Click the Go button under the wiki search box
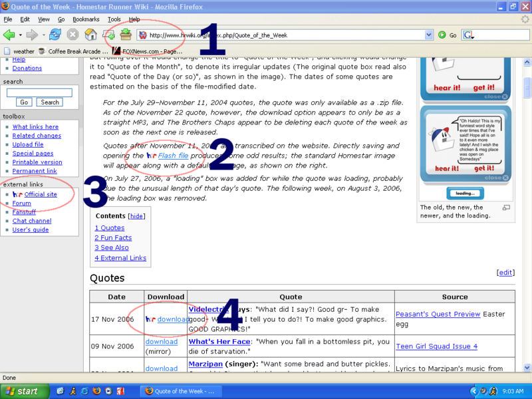 pos(24,102)
